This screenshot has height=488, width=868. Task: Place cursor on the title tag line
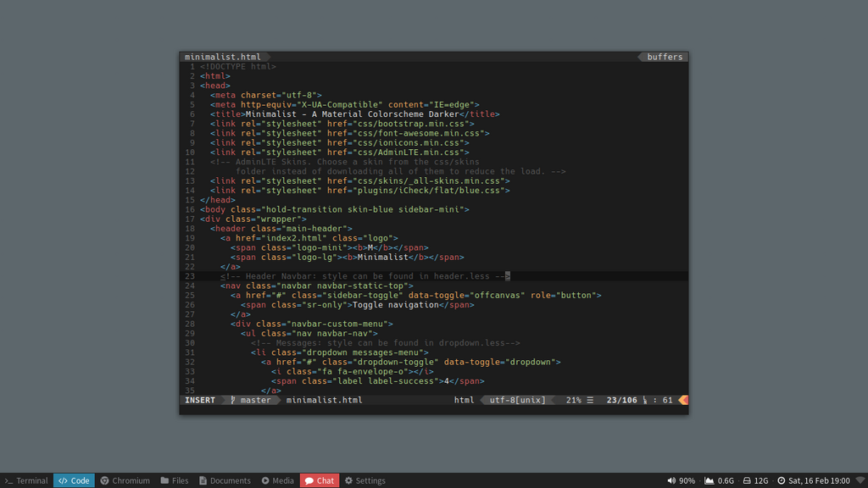[x=354, y=114]
